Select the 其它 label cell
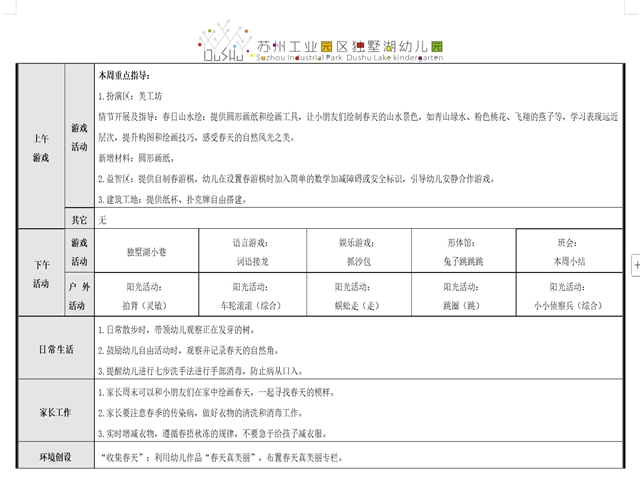 point(80,220)
